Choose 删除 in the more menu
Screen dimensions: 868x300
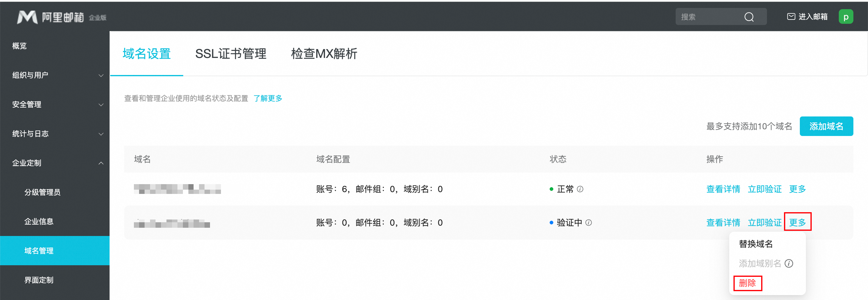747,283
